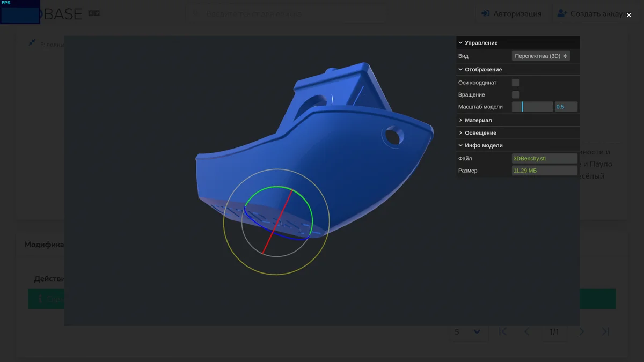Click the FPS stats counter
Screen dimensions: 644x362
pyautogui.click(x=20, y=12)
